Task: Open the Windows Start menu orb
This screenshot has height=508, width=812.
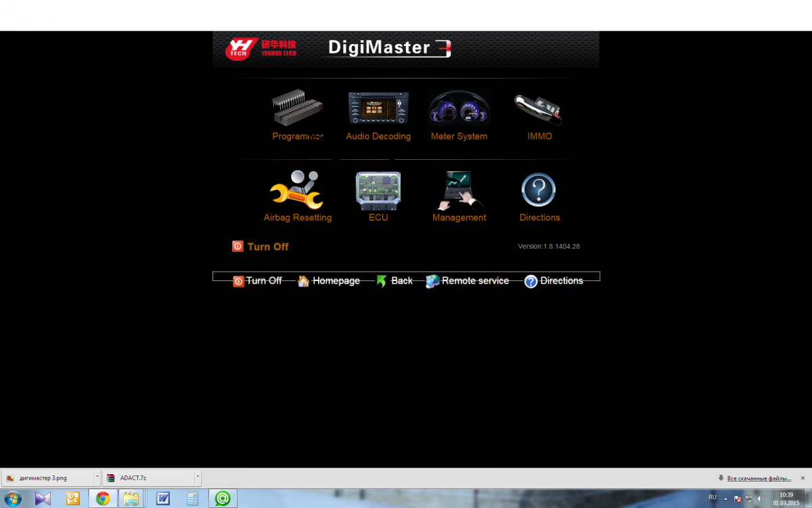Action: pyautogui.click(x=13, y=499)
